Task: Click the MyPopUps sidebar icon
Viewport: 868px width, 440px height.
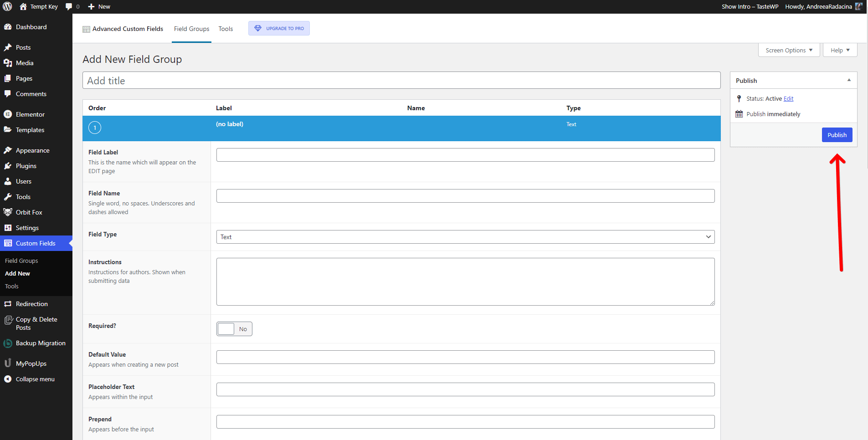Action: pos(8,363)
